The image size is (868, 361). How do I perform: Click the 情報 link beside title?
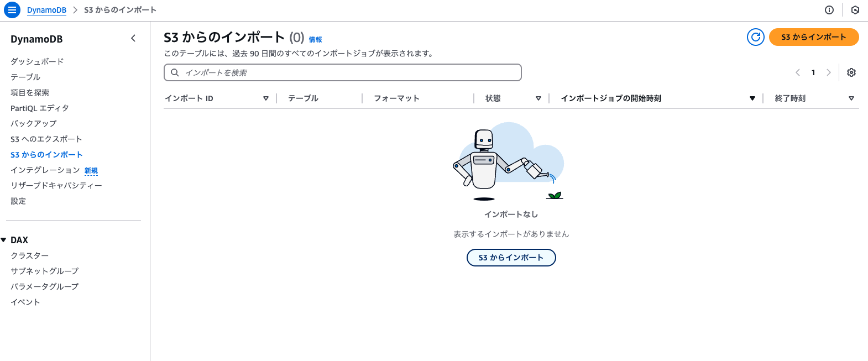tap(315, 39)
